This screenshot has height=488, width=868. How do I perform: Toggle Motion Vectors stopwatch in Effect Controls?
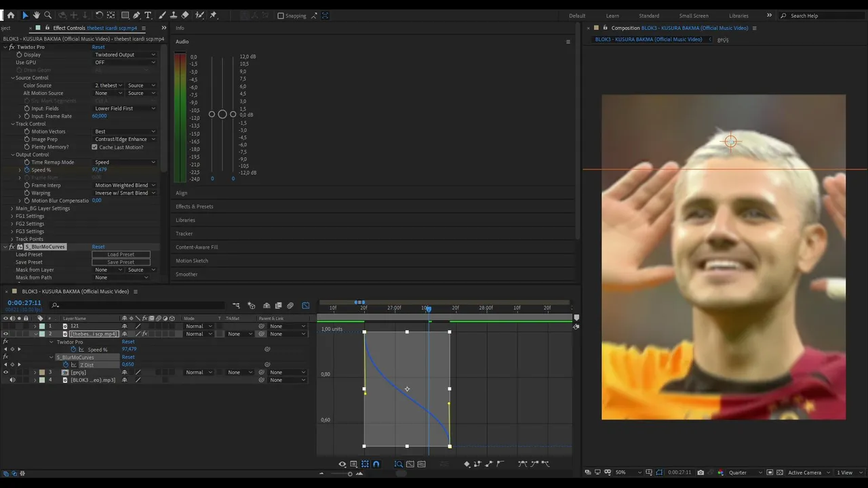[x=27, y=131]
